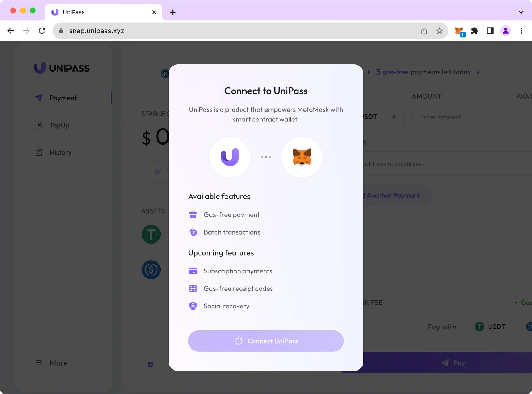This screenshot has width=532, height=394.
Task: Open the MetaMask extension in the browser toolbar
Action: [459, 31]
